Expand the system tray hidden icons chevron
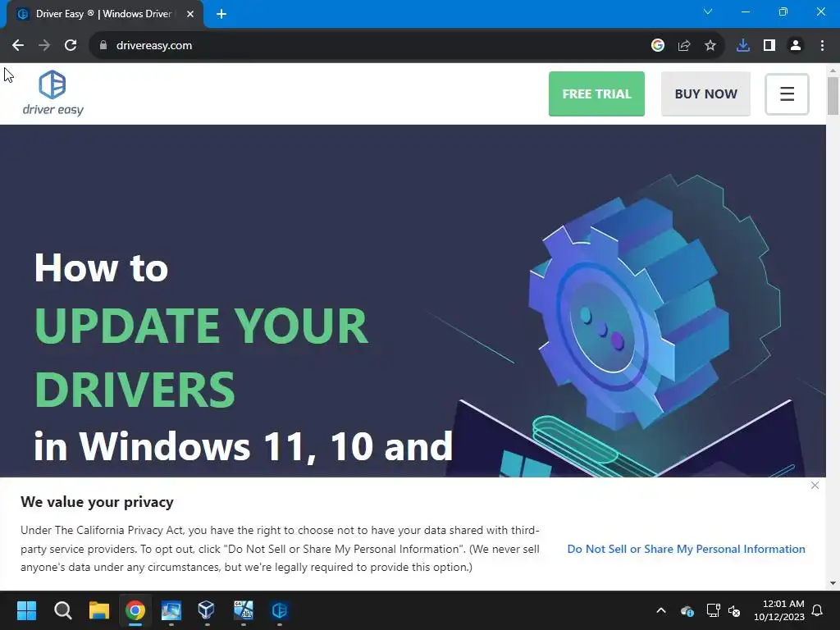 coord(661,610)
